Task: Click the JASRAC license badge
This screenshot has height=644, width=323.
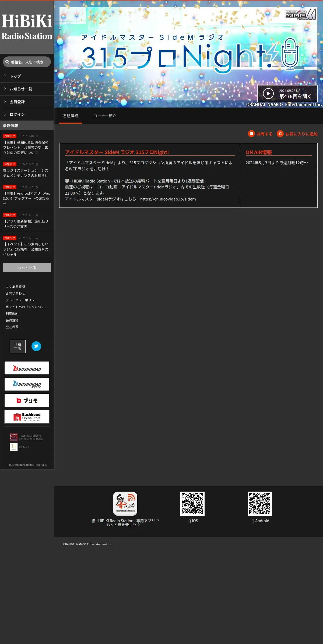Action: tap(13, 437)
